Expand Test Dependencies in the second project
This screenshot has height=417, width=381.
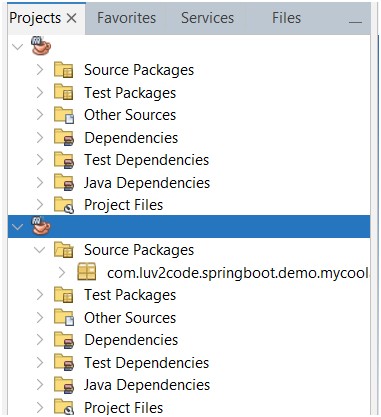(40, 363)
